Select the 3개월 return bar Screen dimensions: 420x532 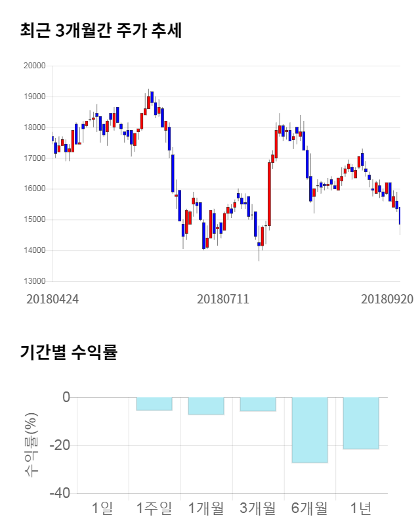tap(258, 405)
